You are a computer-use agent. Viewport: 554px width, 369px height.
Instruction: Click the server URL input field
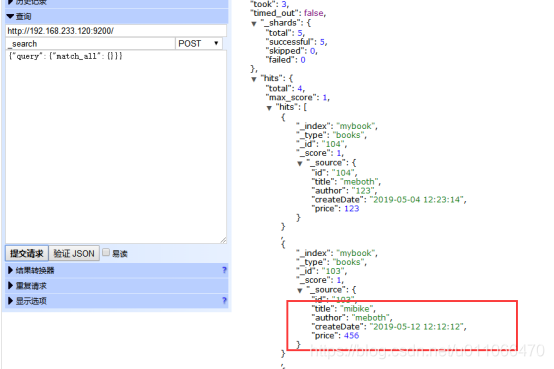(116, 31)
